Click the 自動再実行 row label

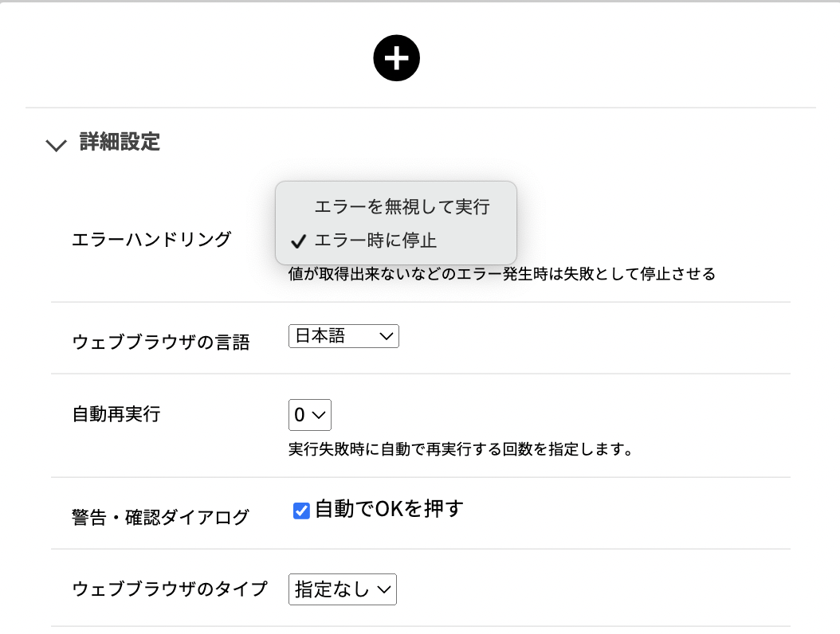(x=116, y=414)
